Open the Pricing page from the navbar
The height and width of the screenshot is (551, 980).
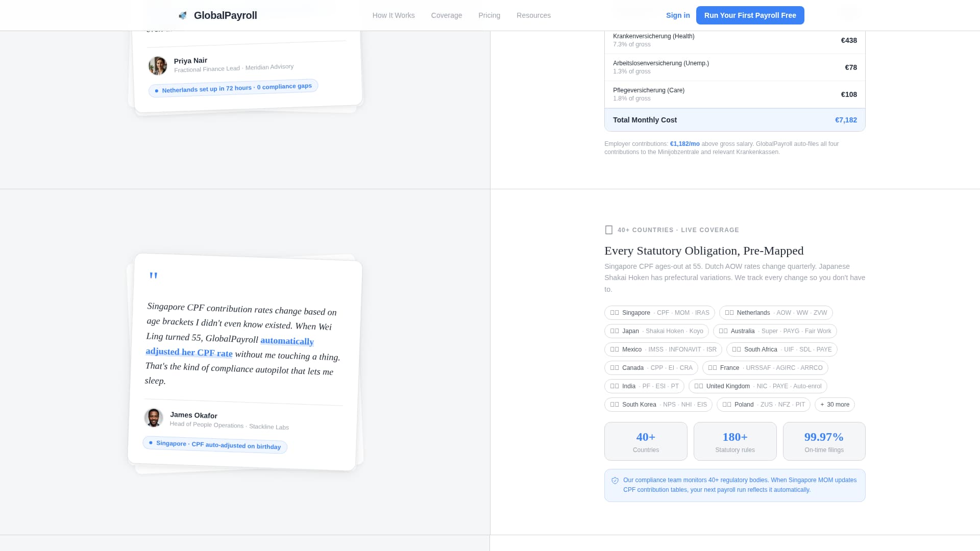[x=489, y=15]
